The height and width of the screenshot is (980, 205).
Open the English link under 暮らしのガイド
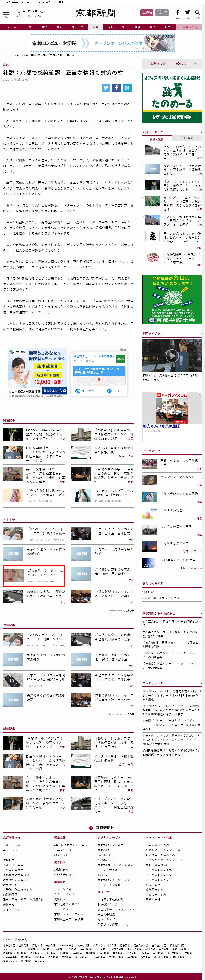tap(150, 592)
